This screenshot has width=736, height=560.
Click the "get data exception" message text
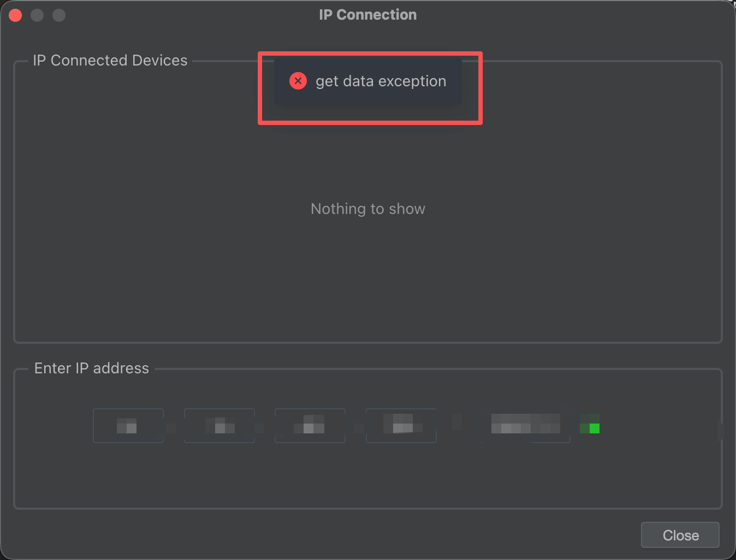(381, 81)
